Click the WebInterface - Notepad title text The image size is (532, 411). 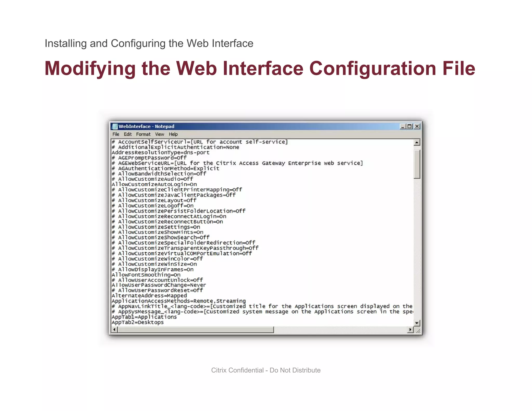tap(146, 127)
